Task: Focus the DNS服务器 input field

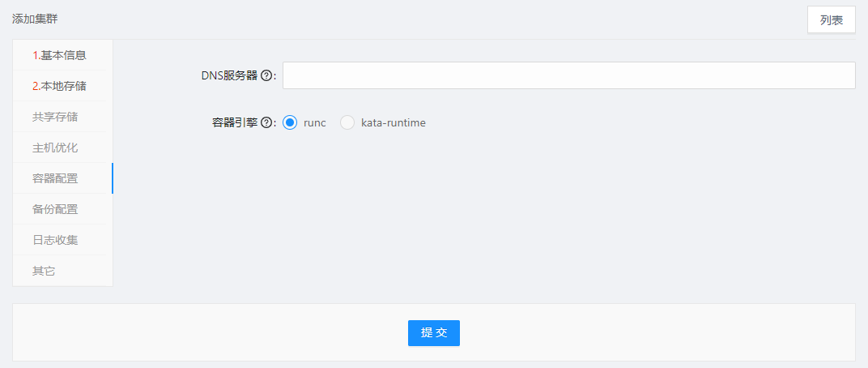Action: pos(569,75)
